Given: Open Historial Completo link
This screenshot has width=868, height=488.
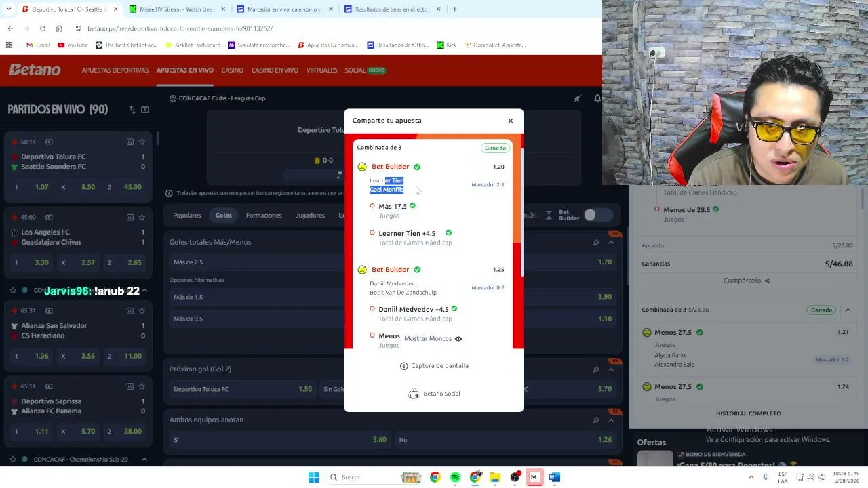Looking at the screenshot, I should pos(749,413).
